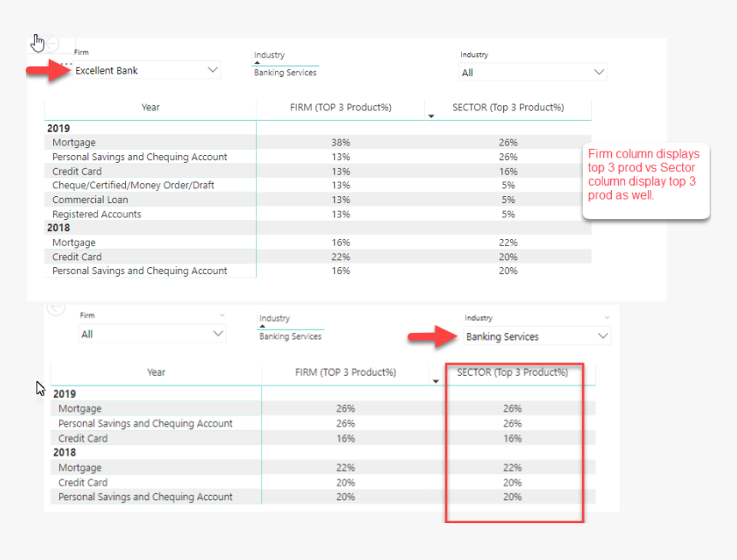The image size is (737, 560).
Task: Click lower Industry list header label
Action: click(x=274, y=318)
